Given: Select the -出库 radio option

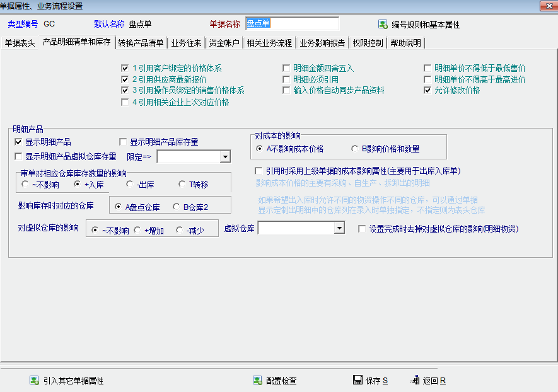Looking at the screenshot, I should pos(130,185).
